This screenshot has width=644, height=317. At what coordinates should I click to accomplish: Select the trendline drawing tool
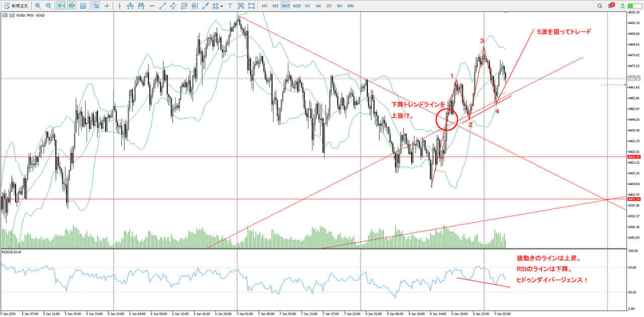163,6
